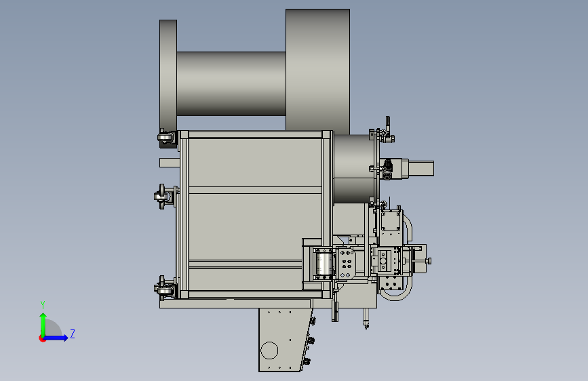
Task: Pick the top-left caster wheel on the frame
Action: pos(165,138)
